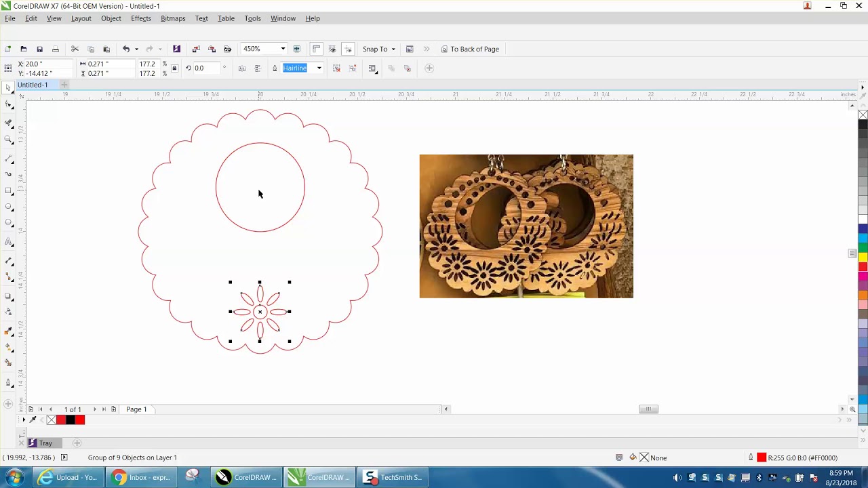Pick the yellow swatch in color palette

863,257
